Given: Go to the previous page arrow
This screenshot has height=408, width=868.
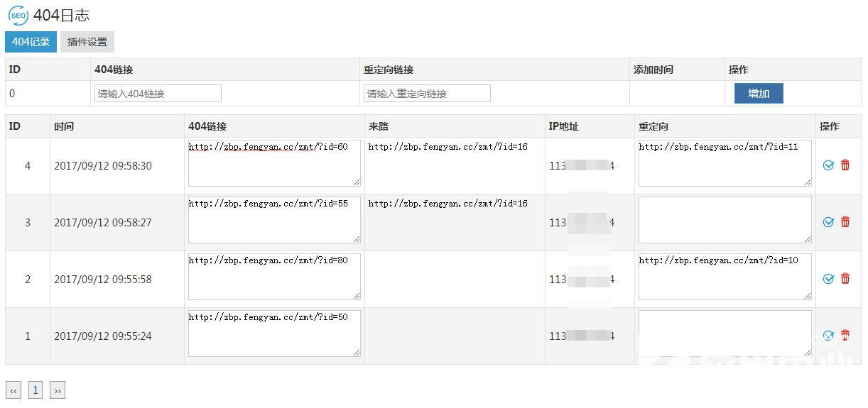Looking at the screenshot, I should (13, 390).
